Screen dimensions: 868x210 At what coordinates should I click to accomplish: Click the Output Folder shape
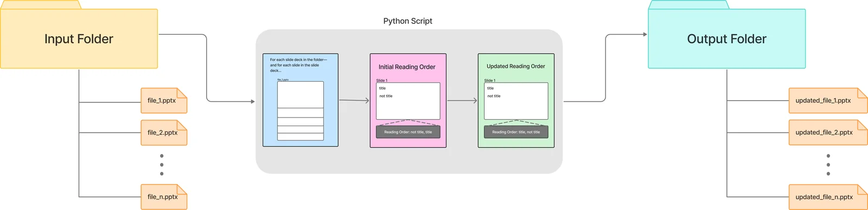coord(726,39)
